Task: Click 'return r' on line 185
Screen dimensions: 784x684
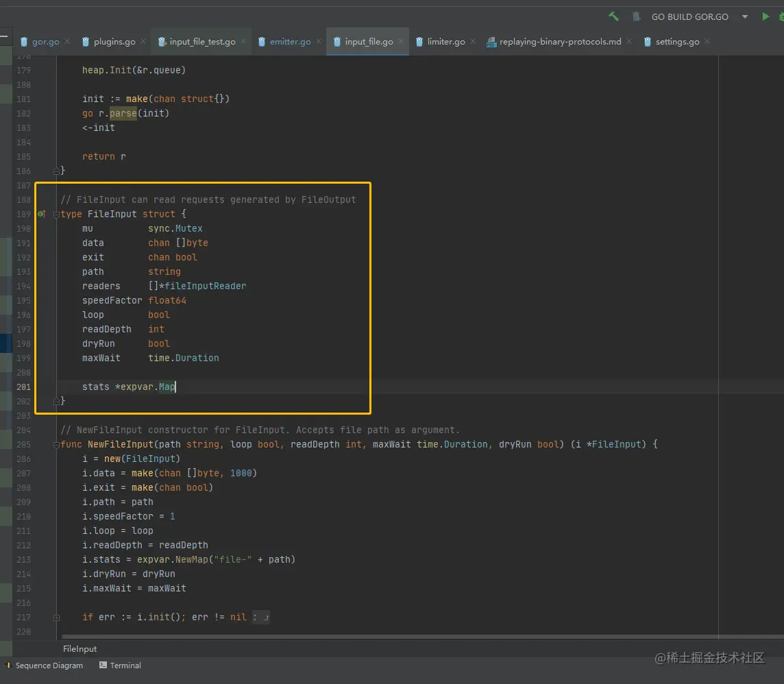Action: pos(104,156)
